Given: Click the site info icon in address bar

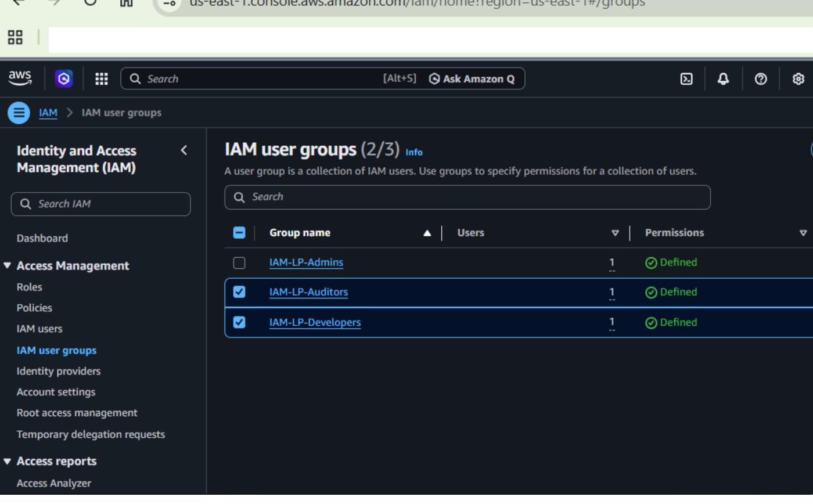Looking at the screenshot, I should 170,2.
